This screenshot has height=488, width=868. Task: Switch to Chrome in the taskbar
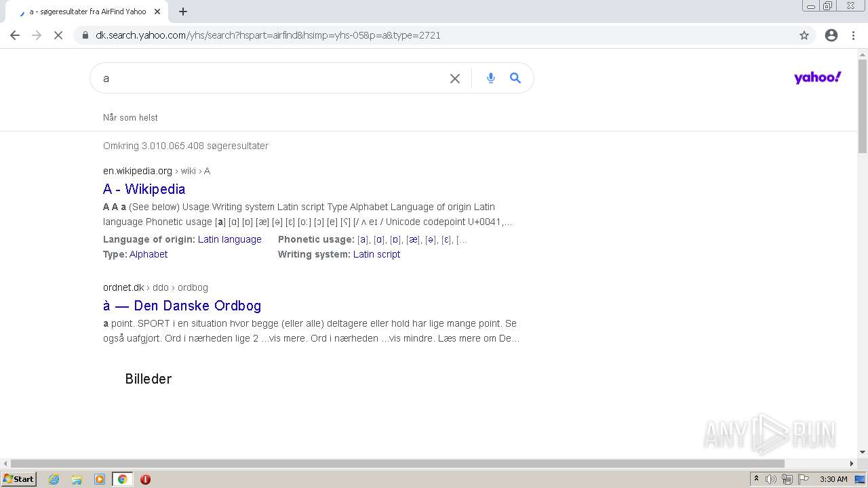(122, 479)
